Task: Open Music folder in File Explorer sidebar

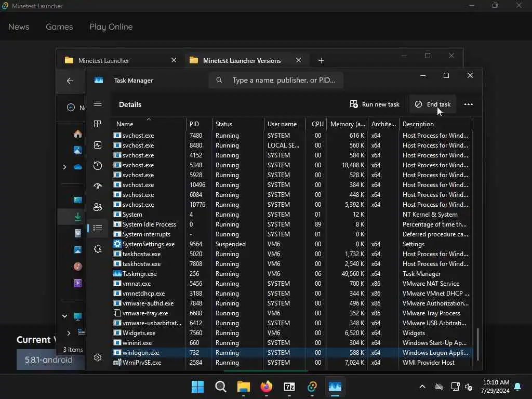Action: click(78, 267)
